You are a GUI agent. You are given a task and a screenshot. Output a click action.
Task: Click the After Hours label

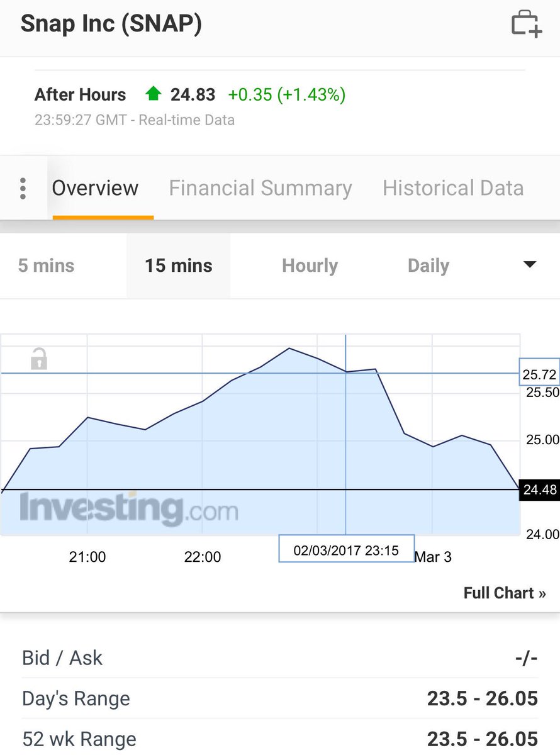[80, 94]
